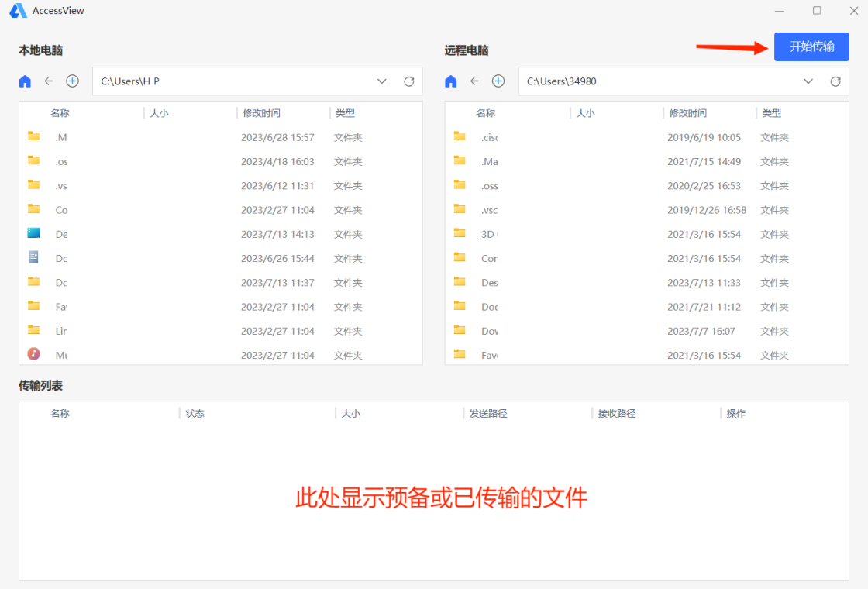Select remote .oss folder row
Viewport: 868px width, 589px height.
tap(646, 186)
